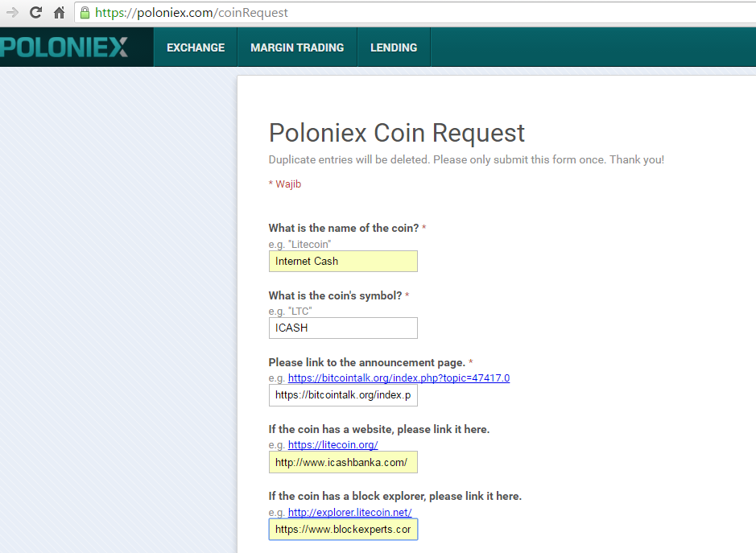
Task: Click the red Wajib required notice
Action: [x=285, y=184]
